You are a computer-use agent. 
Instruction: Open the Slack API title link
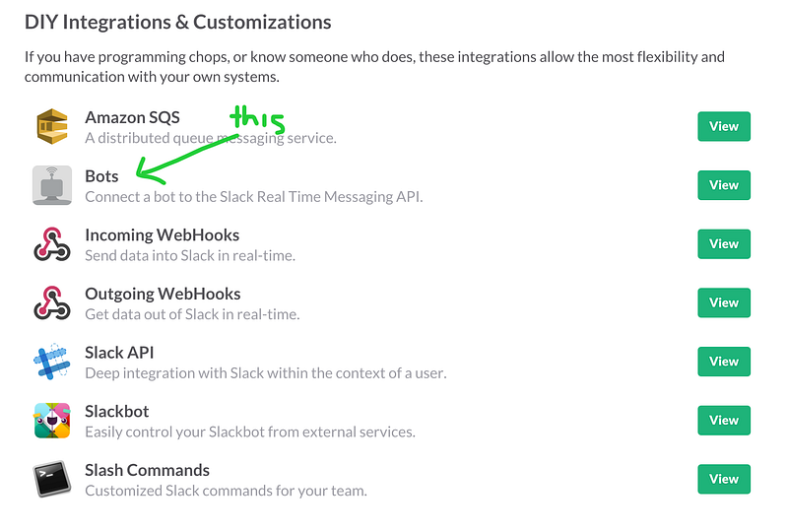pos(119,353)
